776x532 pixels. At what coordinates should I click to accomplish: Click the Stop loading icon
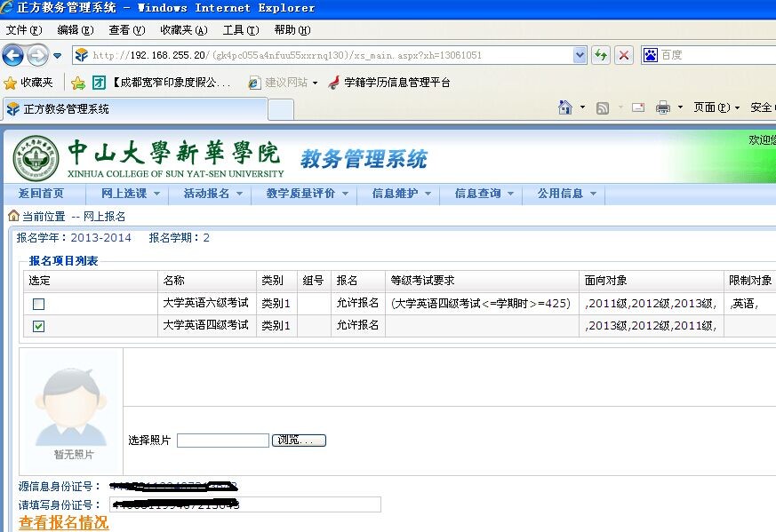(624, 55)
